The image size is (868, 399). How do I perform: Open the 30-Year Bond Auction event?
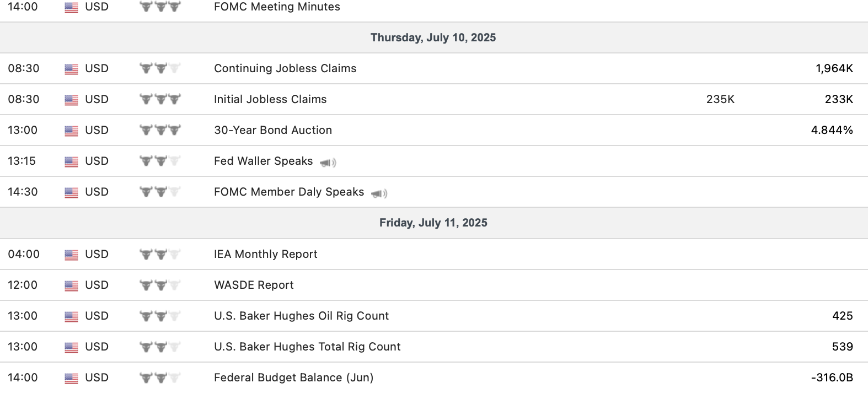(x=273, y=131)
